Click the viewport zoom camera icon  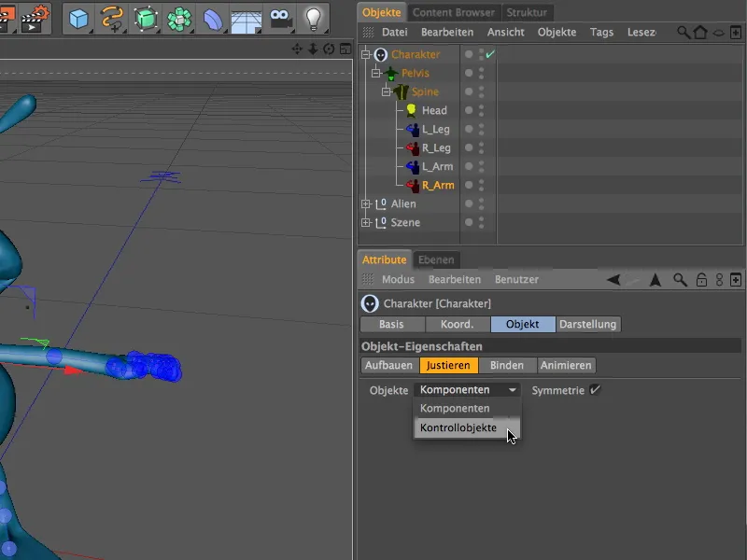[x=313, y=49]
